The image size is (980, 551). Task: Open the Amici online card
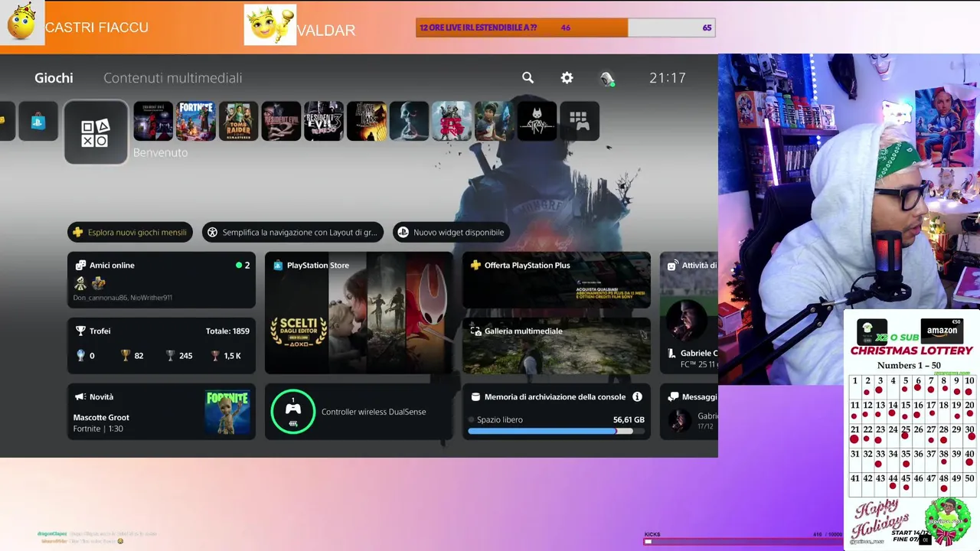click(x=162, y=280)
